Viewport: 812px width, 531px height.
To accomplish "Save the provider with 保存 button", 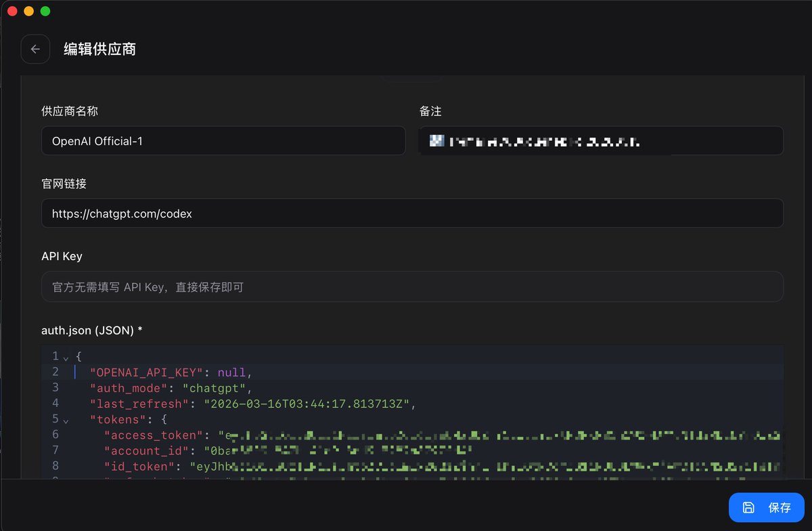I will [766, 507].
